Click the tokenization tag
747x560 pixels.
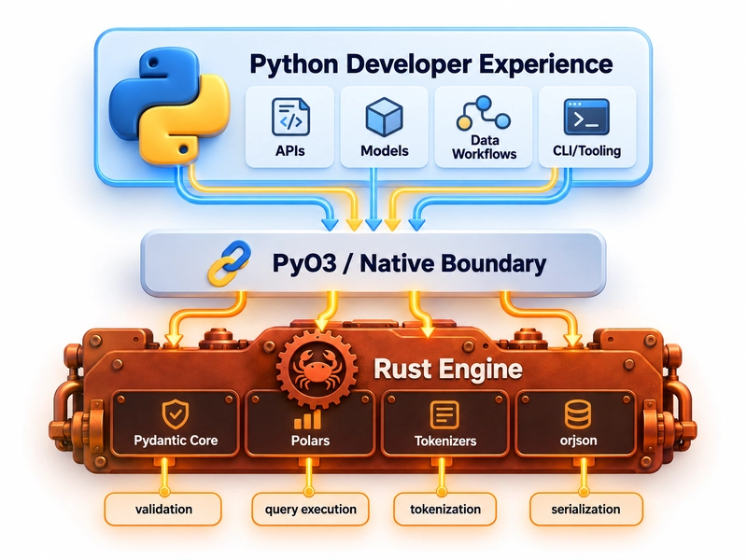click(445, 509)
